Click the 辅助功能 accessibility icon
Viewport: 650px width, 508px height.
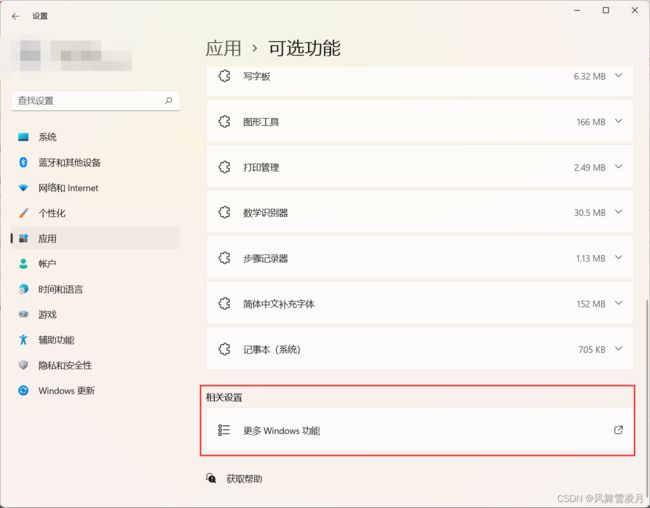(x=23, y=340)
